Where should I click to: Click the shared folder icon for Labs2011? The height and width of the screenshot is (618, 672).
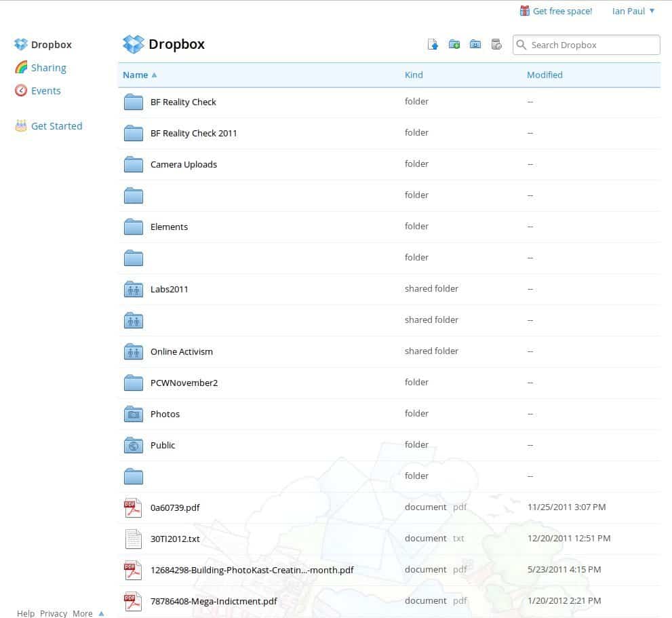134,289
